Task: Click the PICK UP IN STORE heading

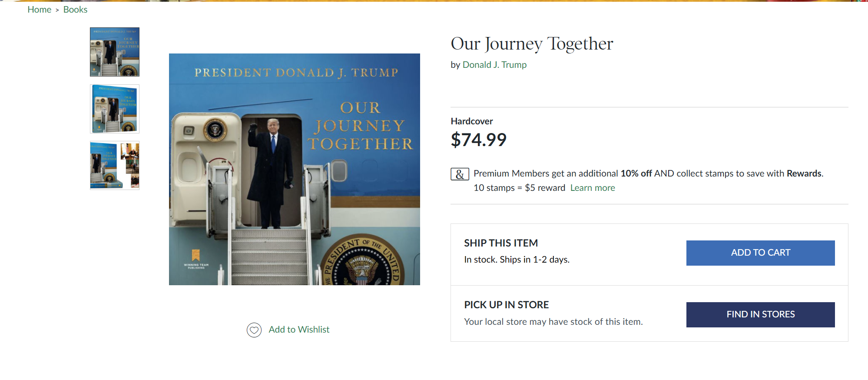Action: point(506,305)
